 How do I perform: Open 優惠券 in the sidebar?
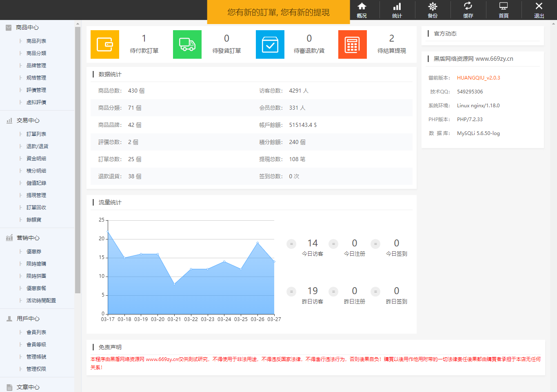tap(34, 252)
